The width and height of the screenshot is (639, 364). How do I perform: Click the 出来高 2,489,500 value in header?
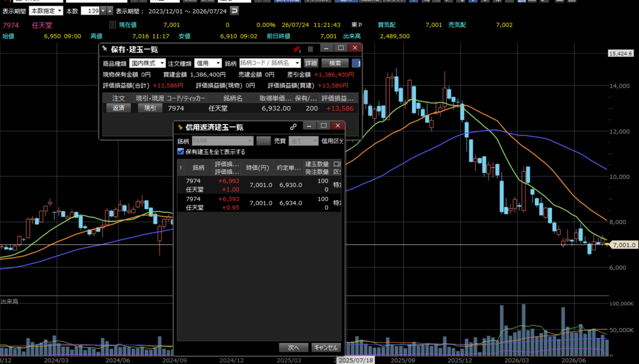coord(395,36)
